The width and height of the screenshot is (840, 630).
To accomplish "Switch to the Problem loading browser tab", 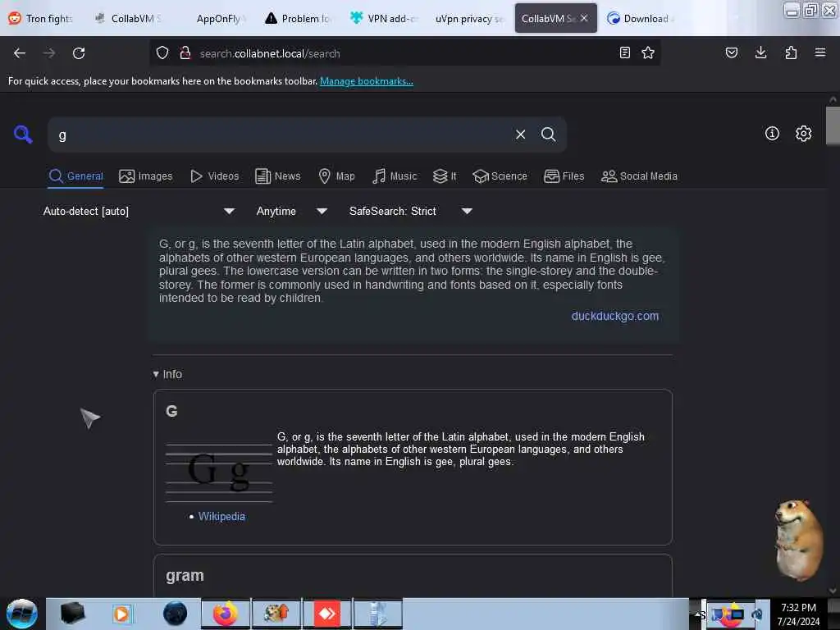I will tap(299, 18).
